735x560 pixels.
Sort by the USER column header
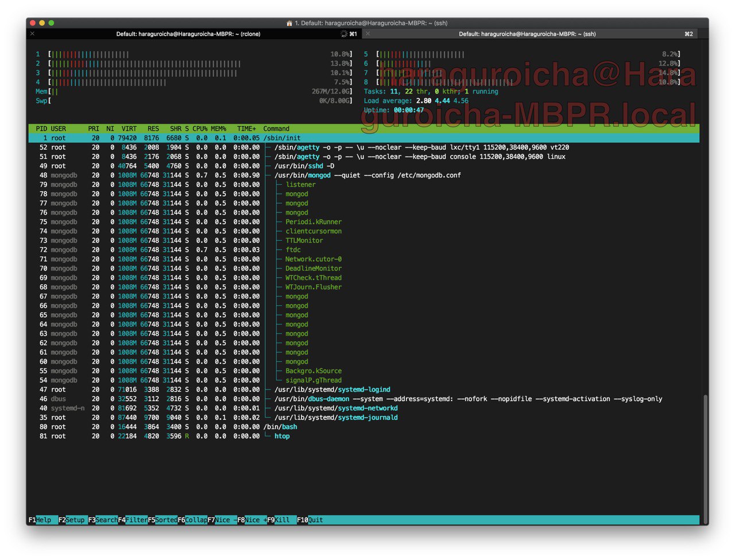[59, 129]
